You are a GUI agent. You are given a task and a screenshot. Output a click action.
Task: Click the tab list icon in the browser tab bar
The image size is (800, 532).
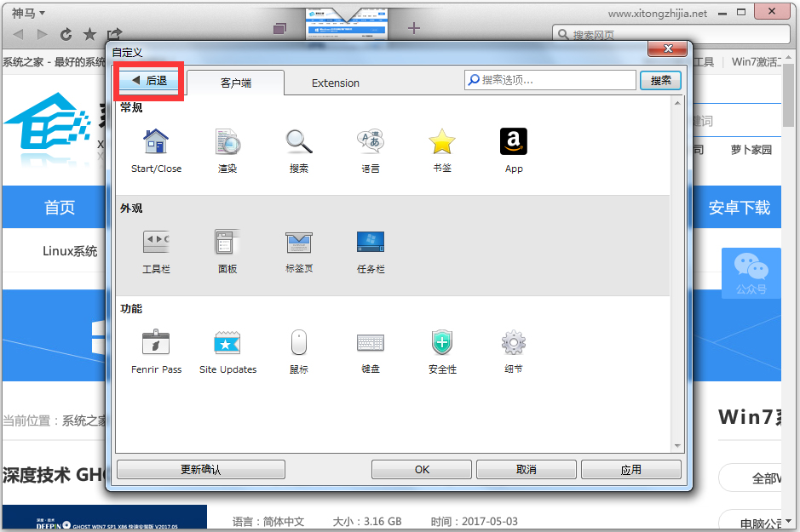tap(279, 29)
